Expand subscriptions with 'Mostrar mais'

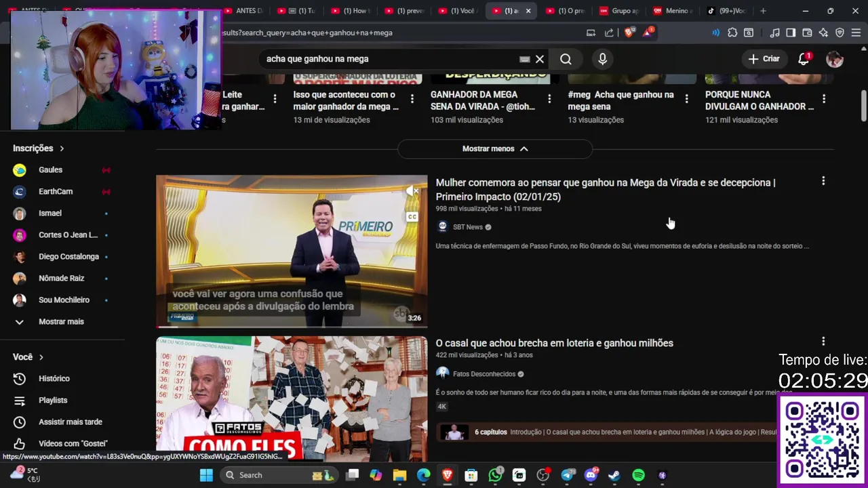click(62, 321)
